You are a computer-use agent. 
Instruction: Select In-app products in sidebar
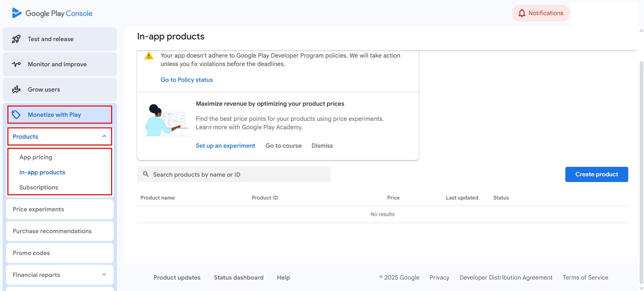pos(42,172)
